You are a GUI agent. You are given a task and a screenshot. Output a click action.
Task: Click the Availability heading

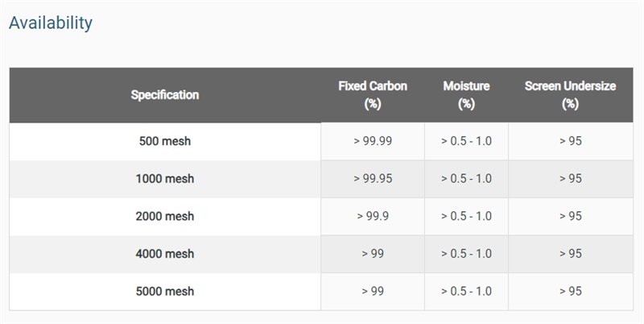(x=50, y=23)
